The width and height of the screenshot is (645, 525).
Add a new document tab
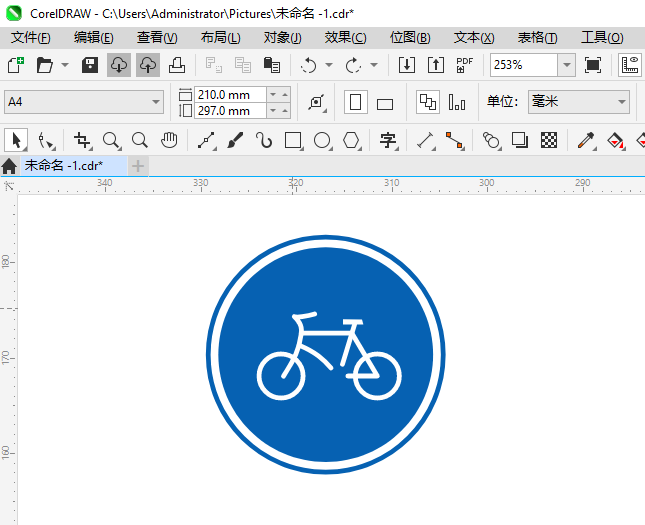click(x=138, y=166)
